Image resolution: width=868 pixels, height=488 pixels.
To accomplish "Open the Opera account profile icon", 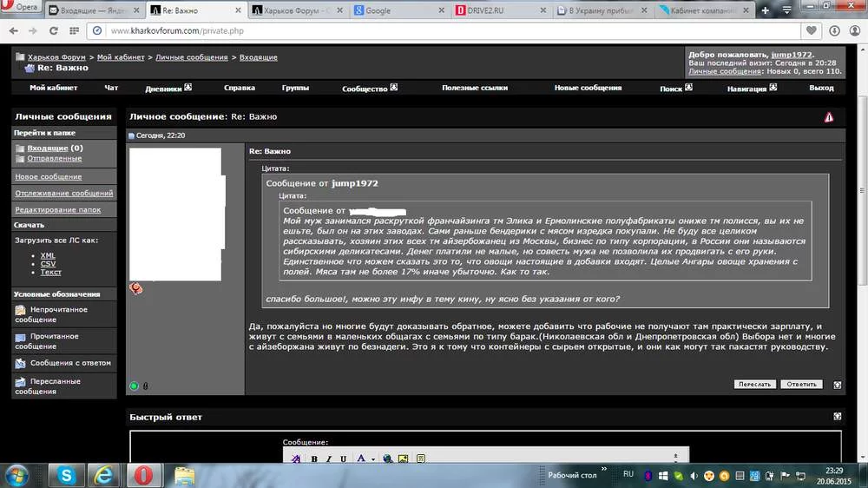I will pos(855,31).
